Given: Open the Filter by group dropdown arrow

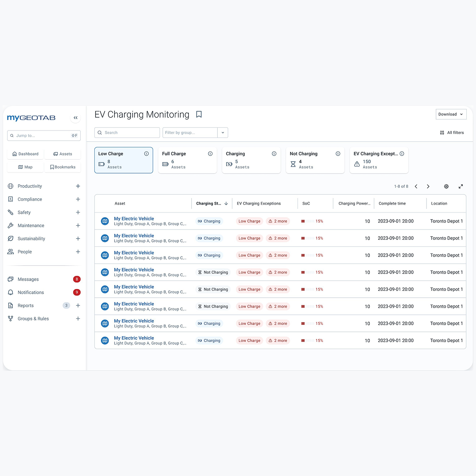Looking at the screenshot, I should [223, 133].
